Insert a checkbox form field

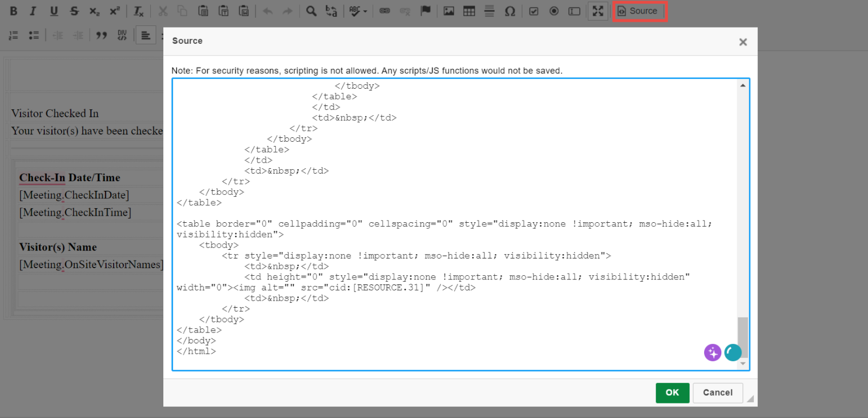(x=534, y=11)
